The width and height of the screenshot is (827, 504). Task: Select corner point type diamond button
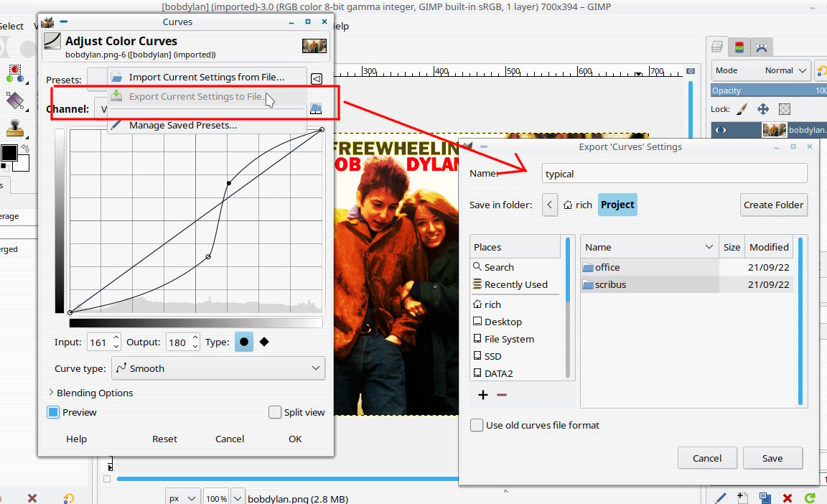(264, 342)
